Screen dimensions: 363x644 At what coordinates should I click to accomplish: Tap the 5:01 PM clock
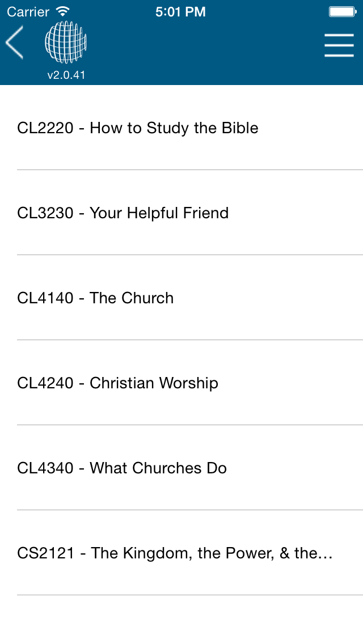180,12
